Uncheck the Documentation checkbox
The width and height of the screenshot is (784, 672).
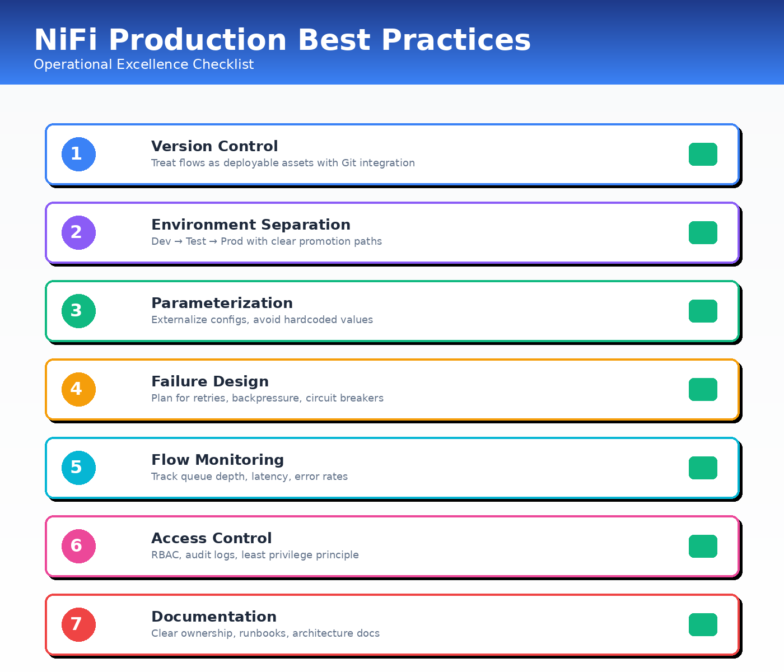click(x=703, y=624)
